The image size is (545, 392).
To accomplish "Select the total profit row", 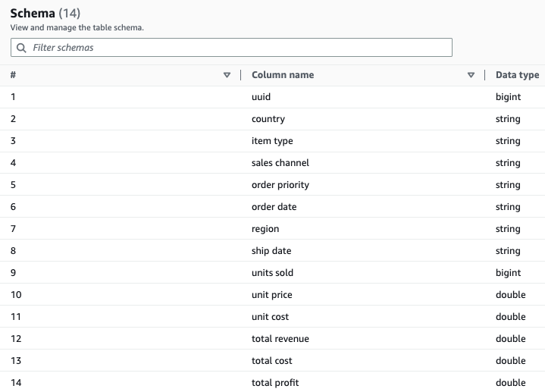I will (273, 382).
